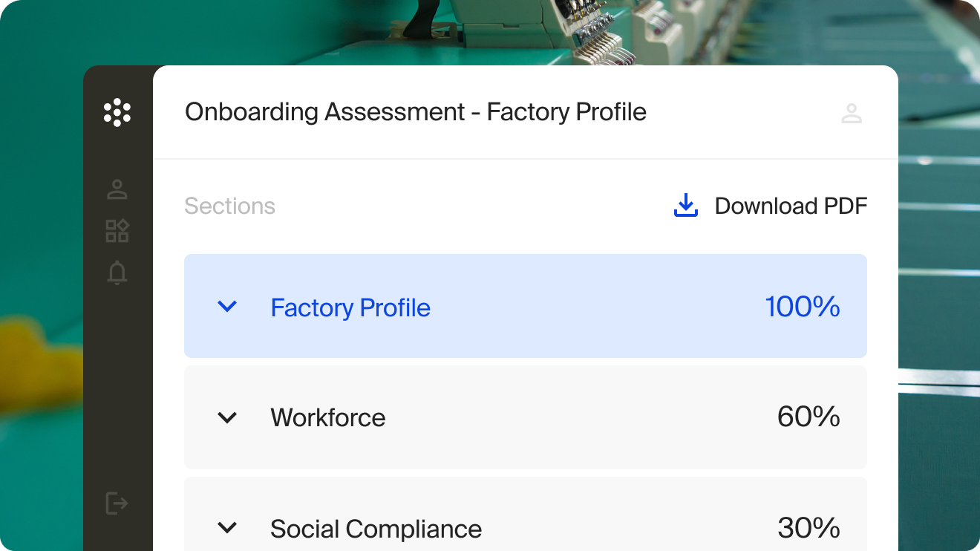Click the 100% completion value

[x=802, y=307]
